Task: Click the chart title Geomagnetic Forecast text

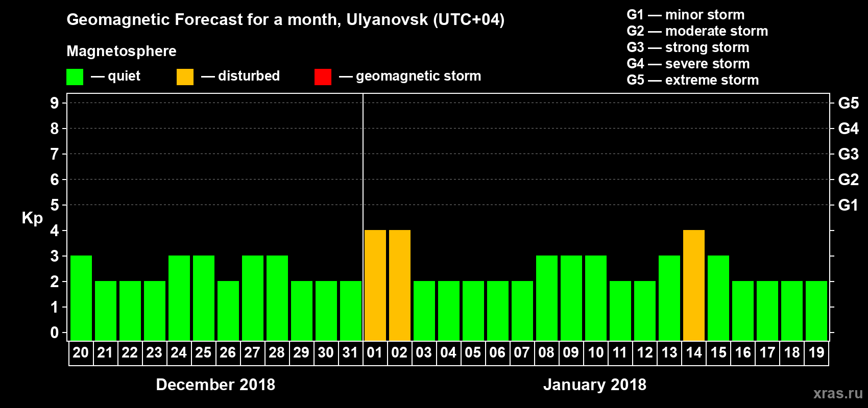Action: (x=285, y=20)
